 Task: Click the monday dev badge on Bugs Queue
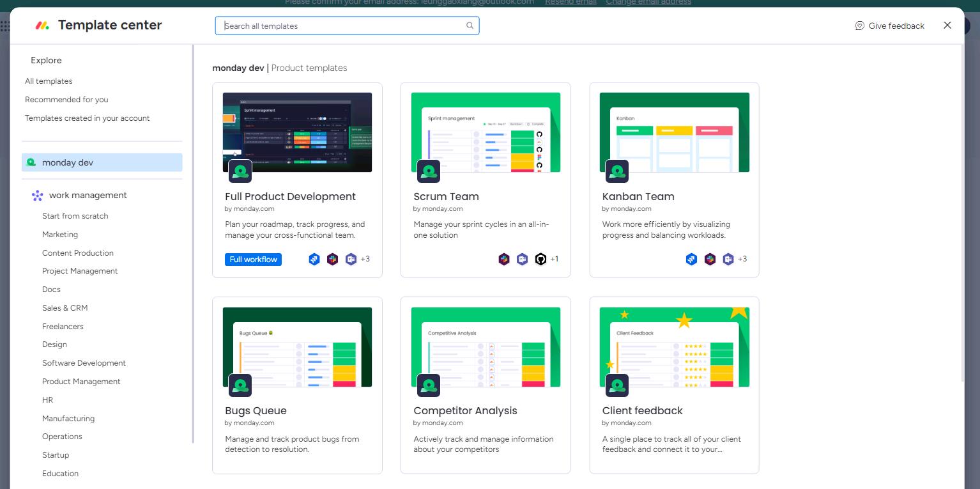(240, 385)
